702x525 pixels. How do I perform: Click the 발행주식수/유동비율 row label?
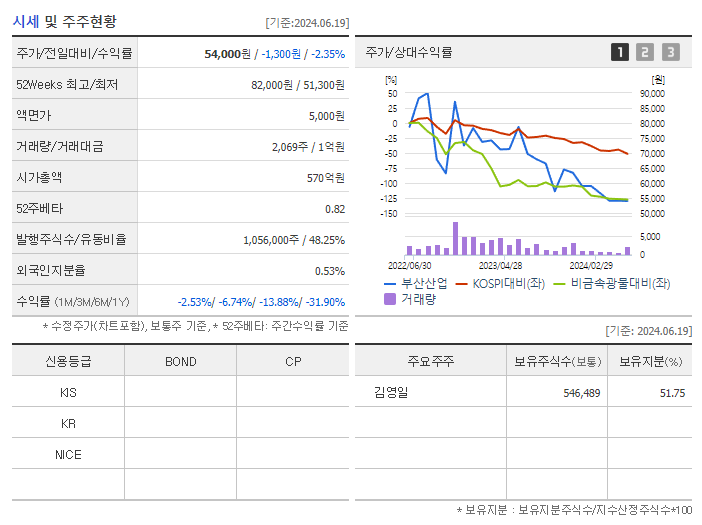pyautogui.click(x=71, y=239)
